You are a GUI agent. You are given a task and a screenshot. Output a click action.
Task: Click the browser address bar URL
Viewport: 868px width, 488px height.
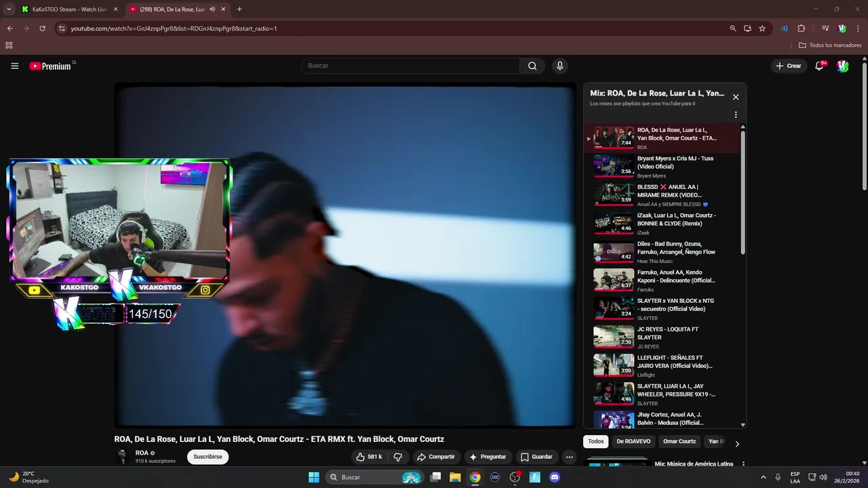[174, 28]
